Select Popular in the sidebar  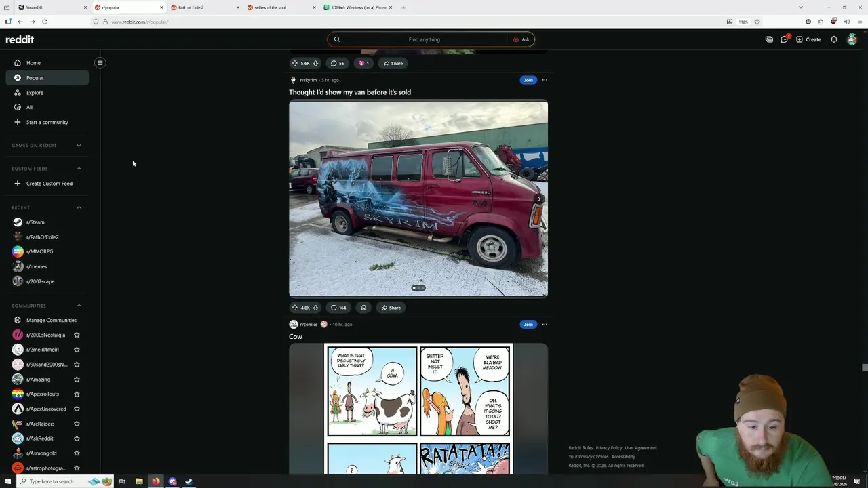pyautogui.click(x=47, y=78)
